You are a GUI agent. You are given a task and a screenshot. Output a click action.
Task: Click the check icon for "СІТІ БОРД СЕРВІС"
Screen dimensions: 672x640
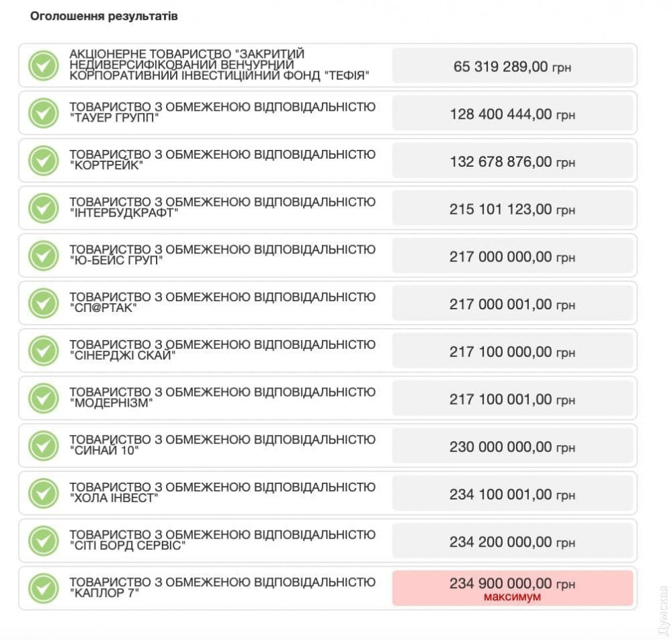(44, 541)
